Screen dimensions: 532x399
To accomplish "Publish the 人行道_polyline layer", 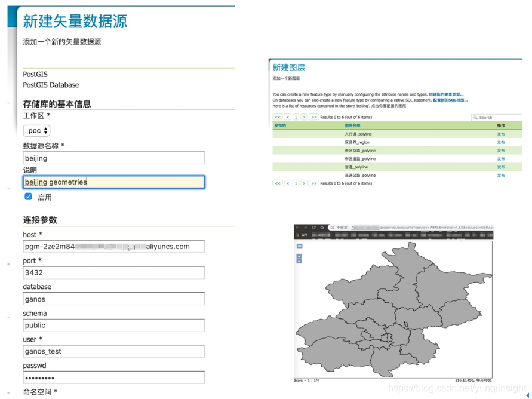I will [x=501, y=134].
